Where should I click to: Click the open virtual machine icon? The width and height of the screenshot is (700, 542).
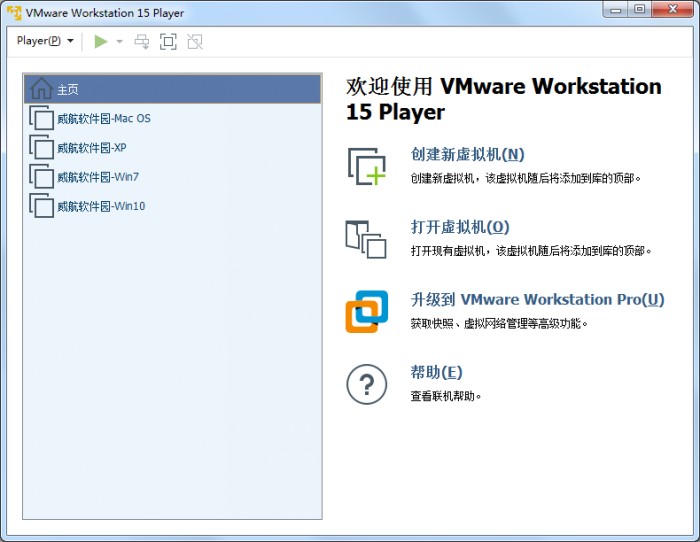tap(366, 239)
